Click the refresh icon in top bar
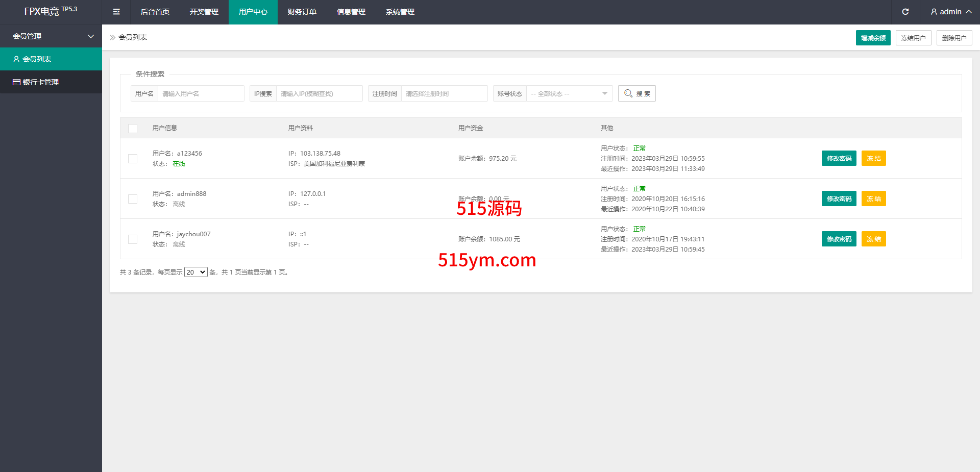980x472 pixels. point(905,12)
